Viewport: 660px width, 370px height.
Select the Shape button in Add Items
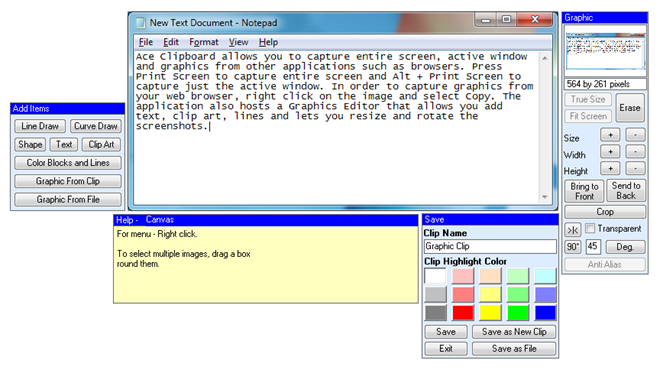[30, 144]
